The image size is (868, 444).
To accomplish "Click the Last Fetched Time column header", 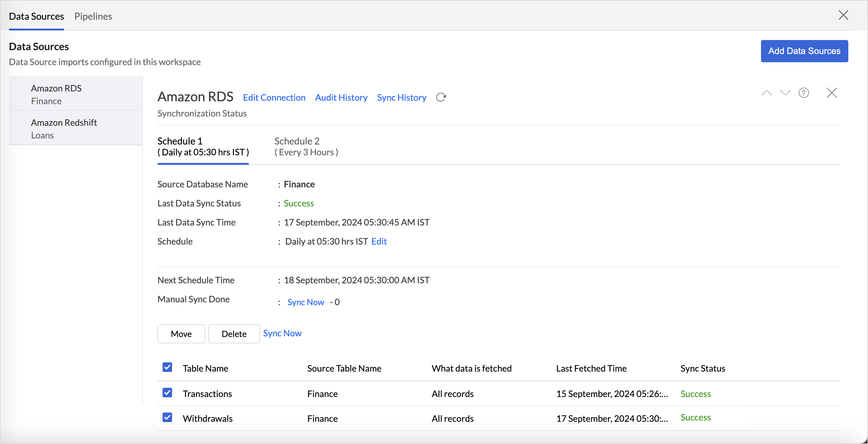I will tap(591, 368).
